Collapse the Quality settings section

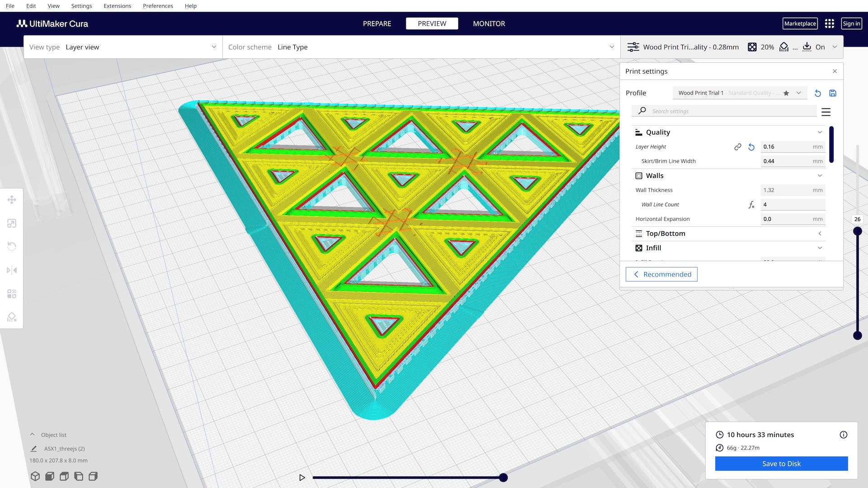pos(821,131)
